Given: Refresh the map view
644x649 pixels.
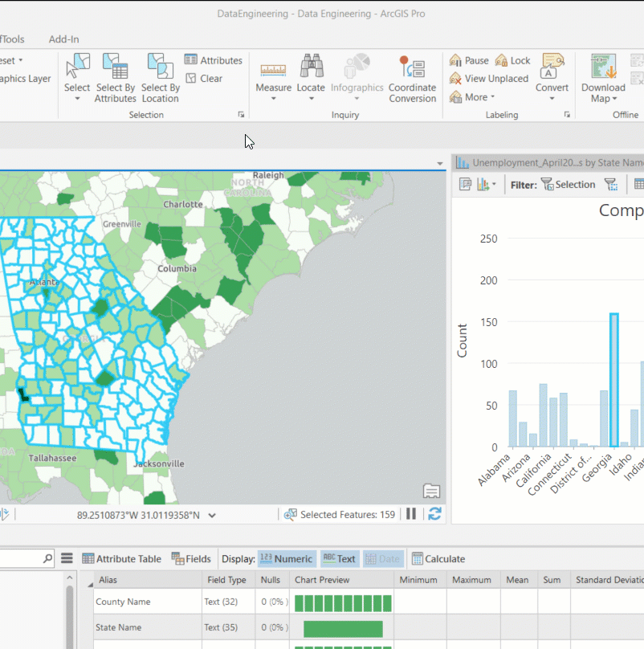Looking at the screenshot, I should pos(434,514).
